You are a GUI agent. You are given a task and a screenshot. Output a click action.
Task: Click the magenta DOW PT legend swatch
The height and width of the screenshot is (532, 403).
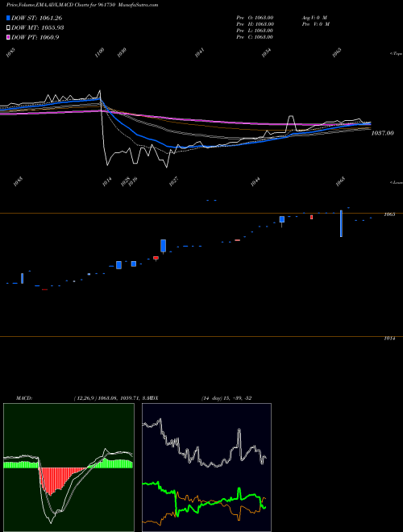click(9, 37)
